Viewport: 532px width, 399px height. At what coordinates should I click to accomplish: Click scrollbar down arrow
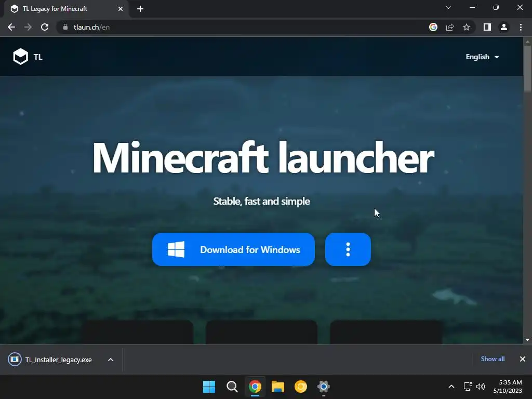(x=527, y=340)
